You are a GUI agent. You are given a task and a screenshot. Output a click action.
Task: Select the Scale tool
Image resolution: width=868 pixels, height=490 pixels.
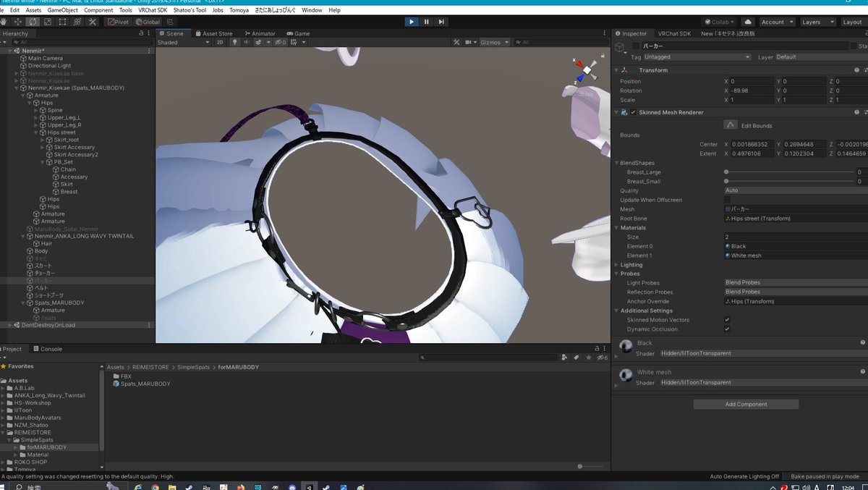coord(48,22)
